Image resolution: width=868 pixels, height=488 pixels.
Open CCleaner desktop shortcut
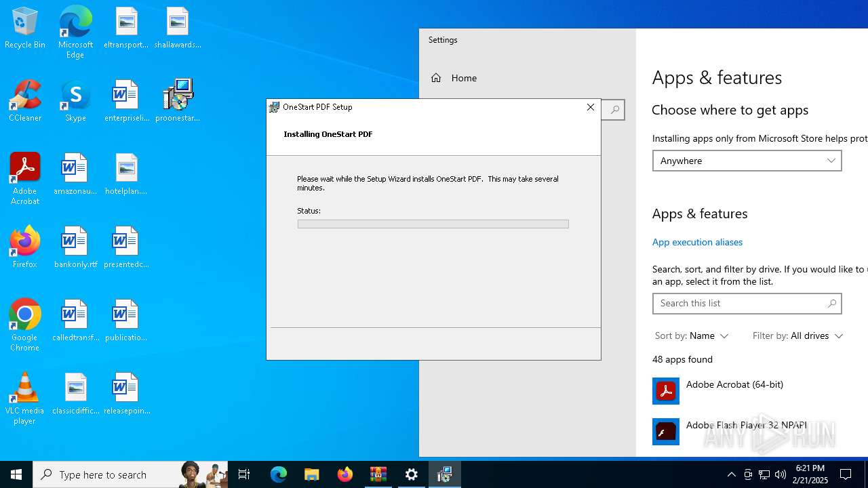25,102
